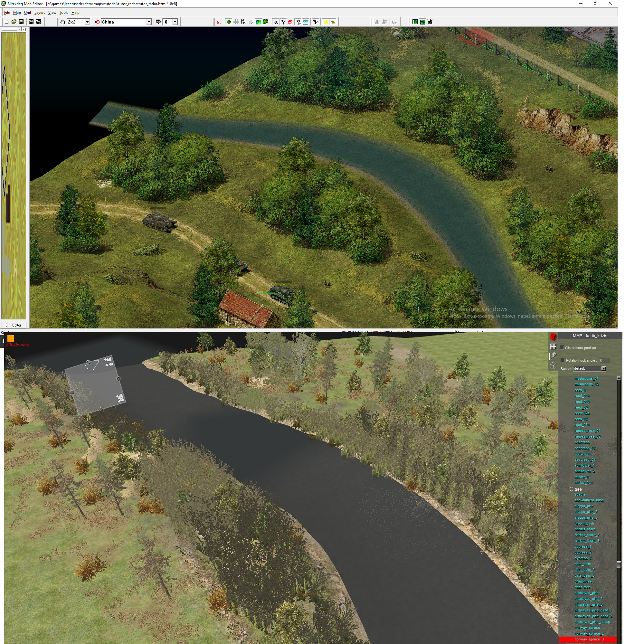Click the grid icon in lower editor strip
Viewport: 644px width, 644px height.
tap(553, 346)
